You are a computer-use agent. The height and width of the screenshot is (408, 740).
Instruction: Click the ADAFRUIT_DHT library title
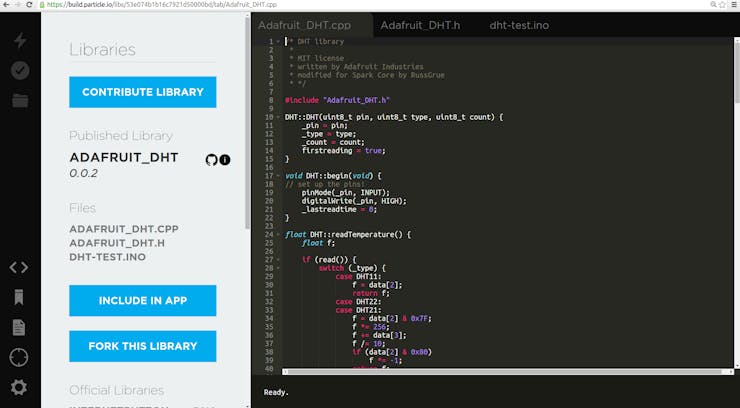click(124, 158)
